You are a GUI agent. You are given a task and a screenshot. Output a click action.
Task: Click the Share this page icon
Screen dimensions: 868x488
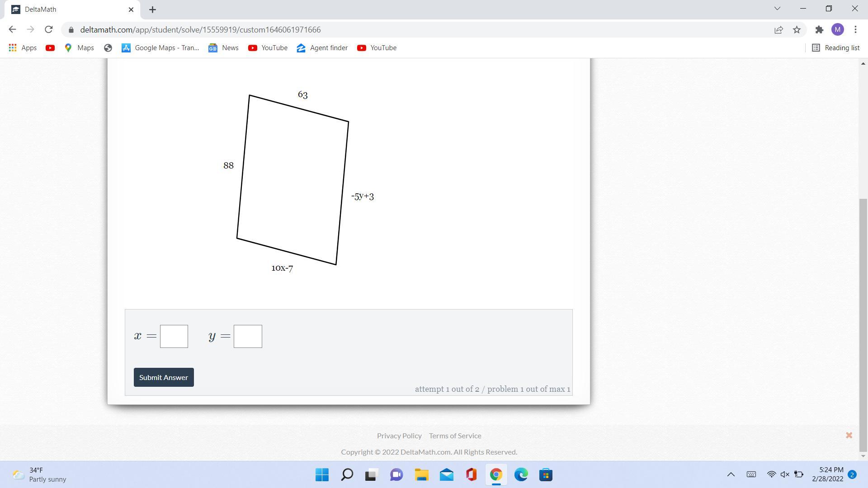[x=778, y=30]
